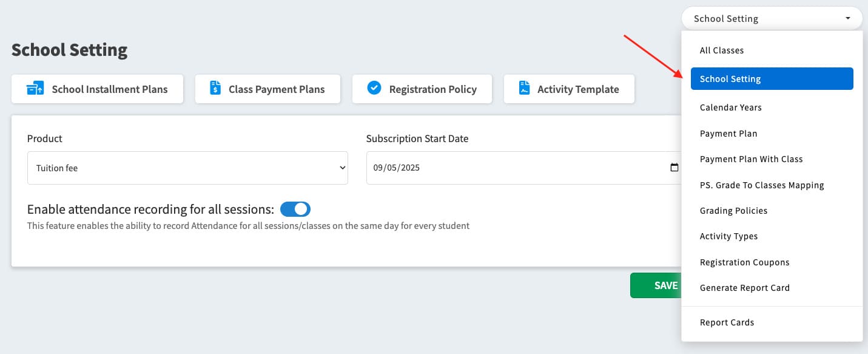The image size is (868, 354).
Task: Expand the Product dropdown showing Tuition fee
Action: coord(187,168)
